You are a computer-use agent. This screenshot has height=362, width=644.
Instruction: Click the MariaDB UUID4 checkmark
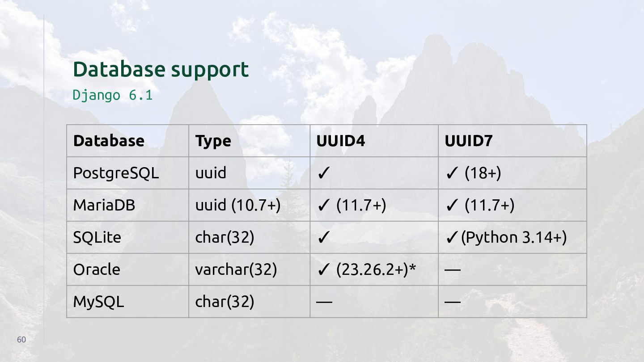[323, 206]
